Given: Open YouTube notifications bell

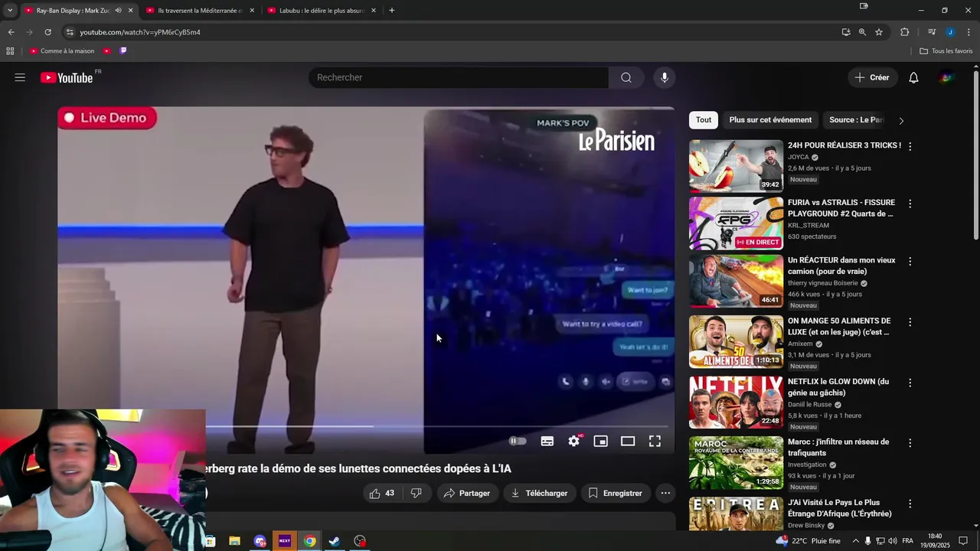Looking at the screenshot, I should pyautogui.click(x=913, y=77).
